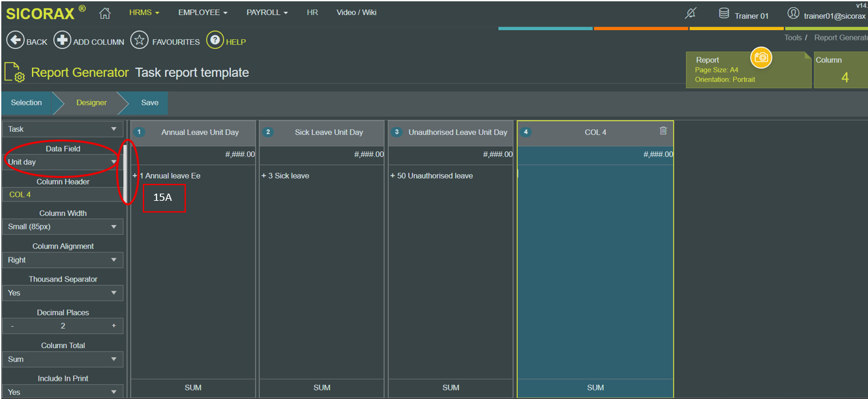The height and width of the screenshot is (399, 868).
Task: Switch to the Selection step tab
Action: [x=26, y=103]
